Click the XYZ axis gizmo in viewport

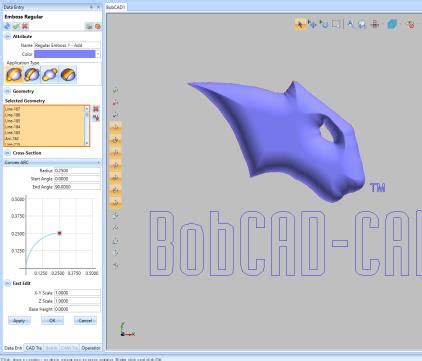pos(127,330)
